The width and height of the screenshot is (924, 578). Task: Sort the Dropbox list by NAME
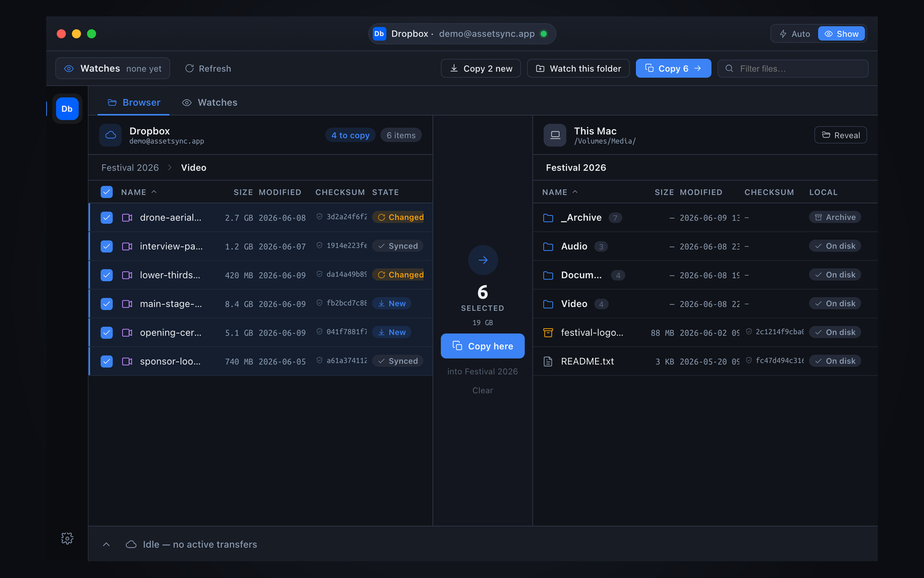[139, 192]
